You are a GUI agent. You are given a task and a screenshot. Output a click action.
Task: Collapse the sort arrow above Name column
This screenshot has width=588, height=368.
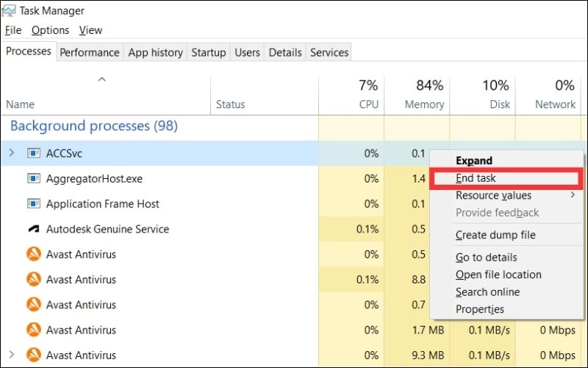pyautogui.click(x=102, y=79)
